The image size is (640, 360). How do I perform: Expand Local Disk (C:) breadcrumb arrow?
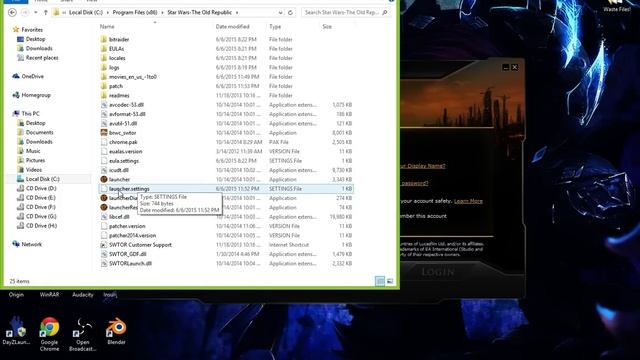(108, 13)
